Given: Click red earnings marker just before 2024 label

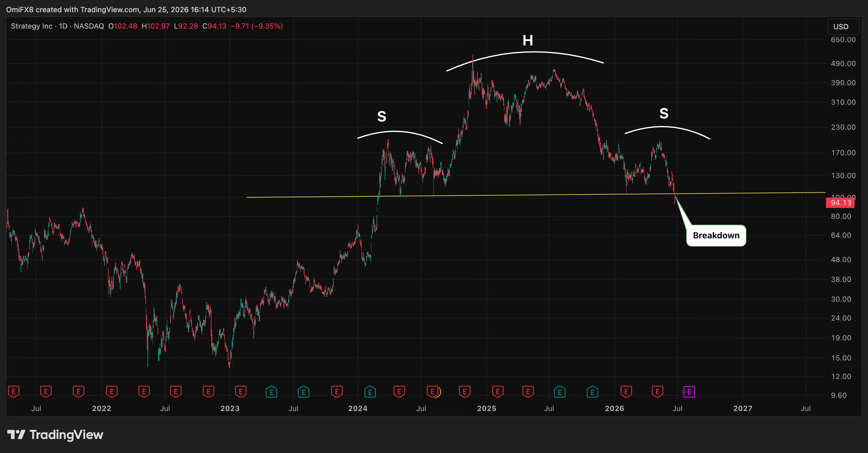Looking at the screenshot, I should tap(337, 392).
